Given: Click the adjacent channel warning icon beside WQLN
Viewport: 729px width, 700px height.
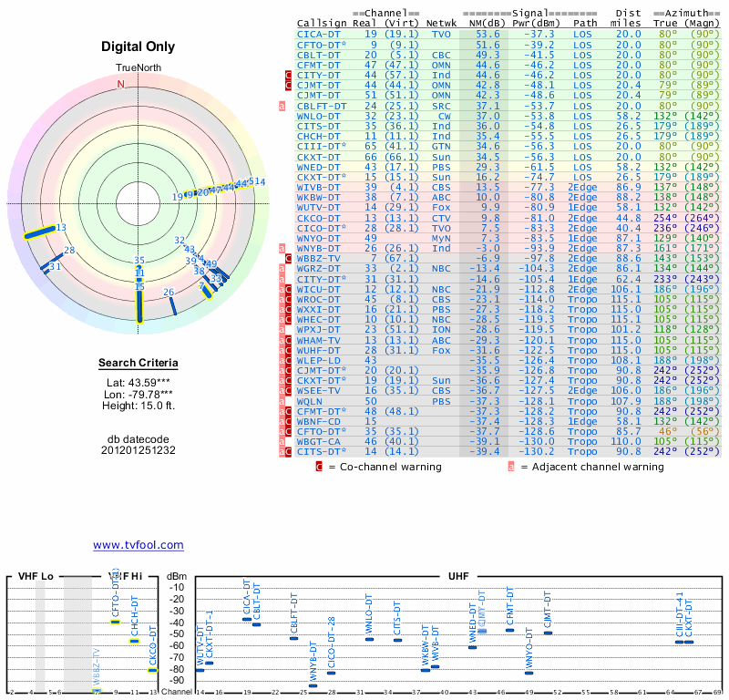Looking at the screenshot, I should [282, 400].
